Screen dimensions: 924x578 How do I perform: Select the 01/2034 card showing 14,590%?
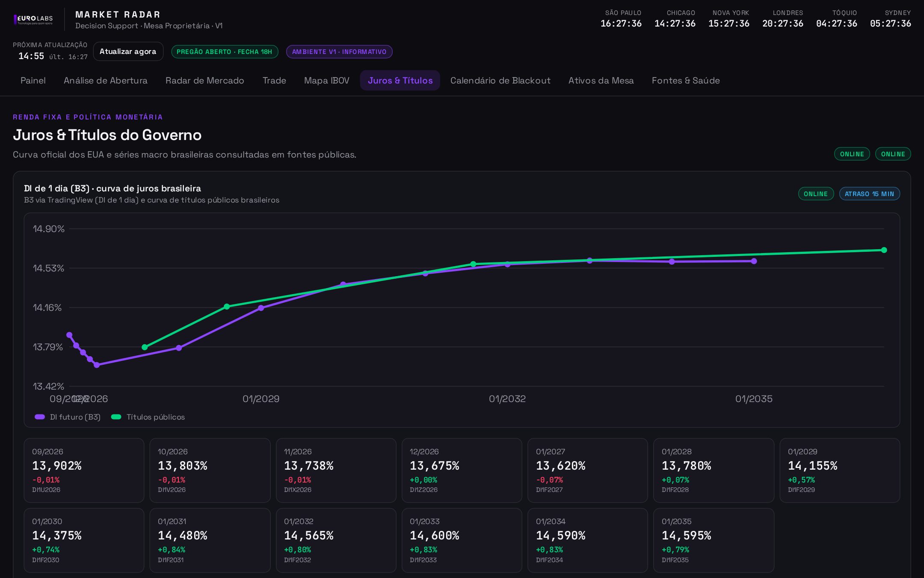point(588,540)
